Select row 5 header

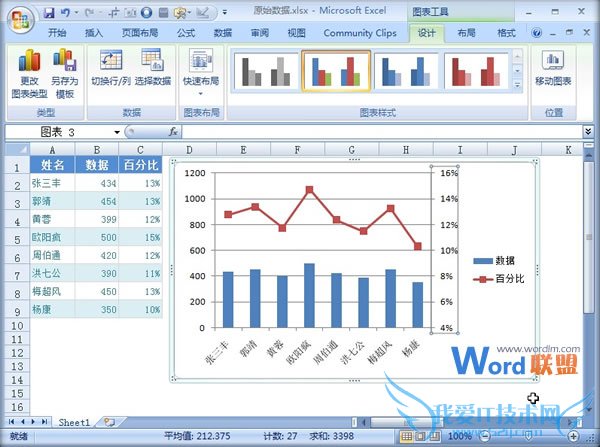click(x=17, y=238)
